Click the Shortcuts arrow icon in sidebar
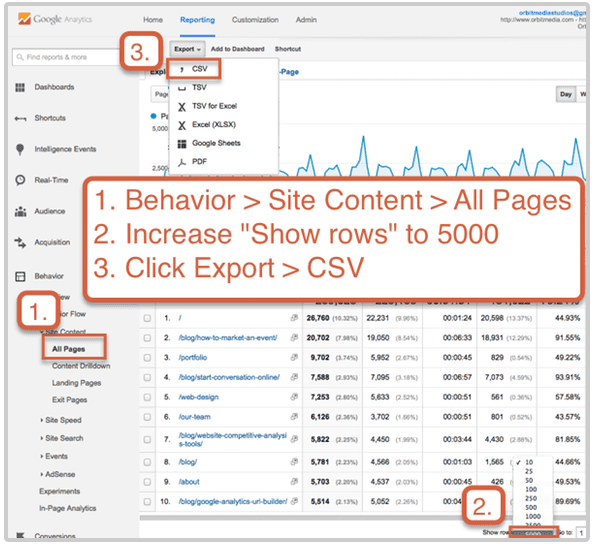The image size is (596, 549). tap(20, 119)
